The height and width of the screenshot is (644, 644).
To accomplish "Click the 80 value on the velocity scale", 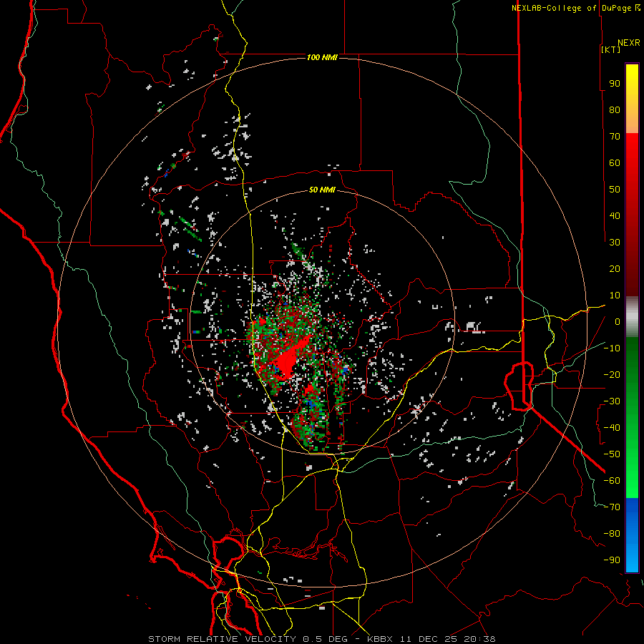I will click(615, 109).
